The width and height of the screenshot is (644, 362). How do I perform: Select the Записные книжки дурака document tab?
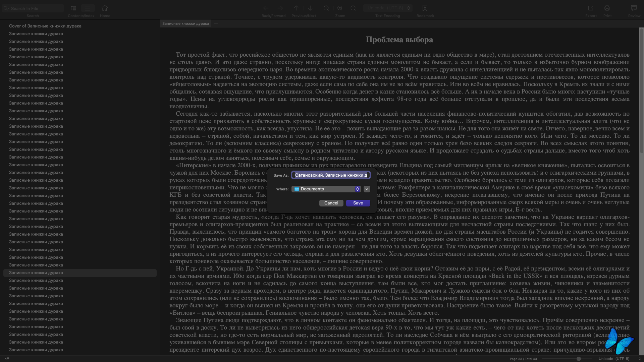[x=185, y=23]
